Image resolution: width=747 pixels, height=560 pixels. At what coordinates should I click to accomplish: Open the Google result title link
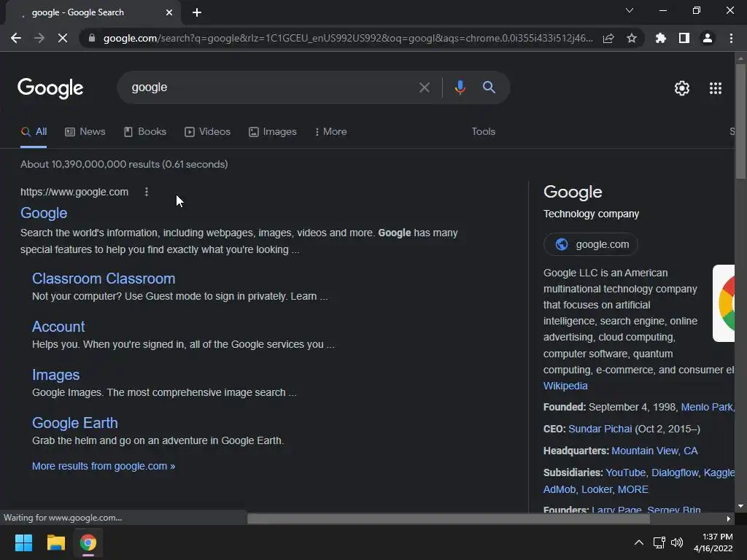(x=44, y=213)
